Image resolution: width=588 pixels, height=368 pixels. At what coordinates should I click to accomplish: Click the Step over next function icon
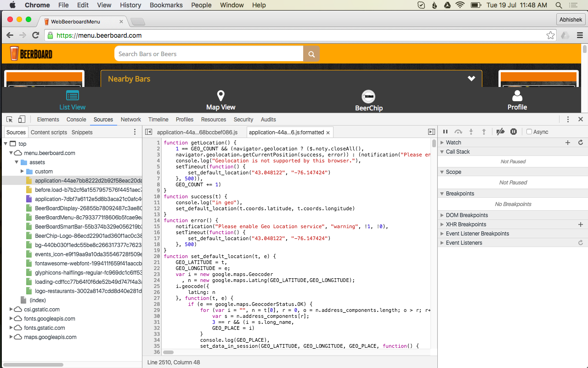click(x=458, y=132)
